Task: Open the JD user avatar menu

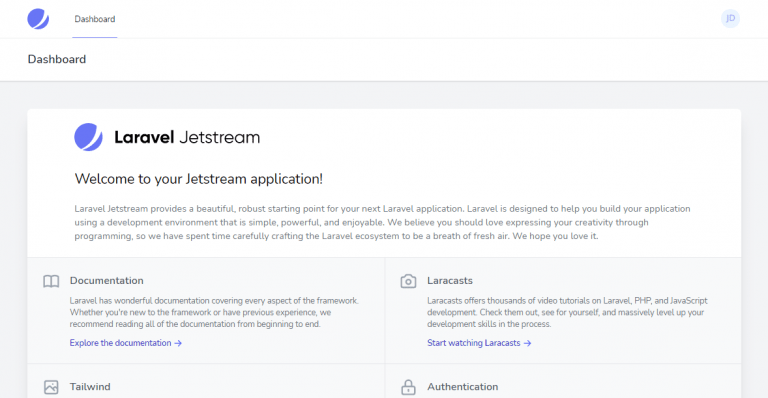Action: click(x=730, y=19)
